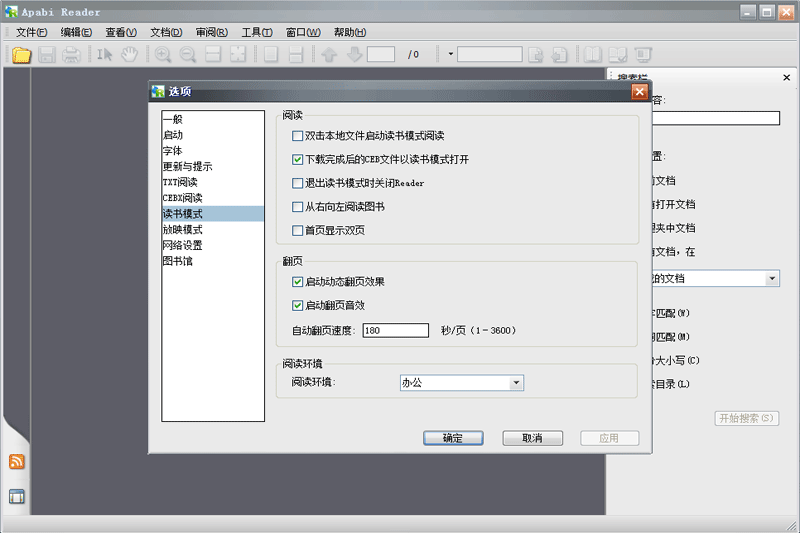The height and width of the screenshot is (533, 800).
Task: Disable 启动动态翻页效果 checkbox
Action: tap(297, 282)
